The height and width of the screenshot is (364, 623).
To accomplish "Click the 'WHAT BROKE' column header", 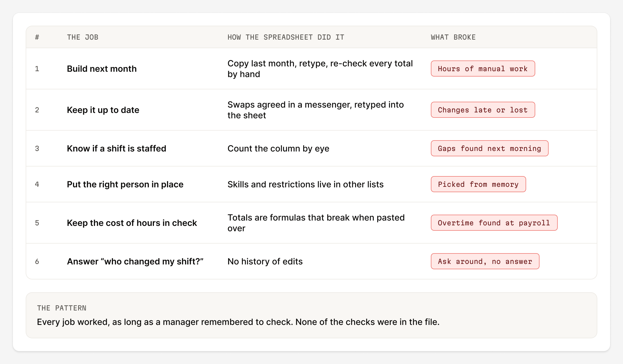I will [453, 37].
